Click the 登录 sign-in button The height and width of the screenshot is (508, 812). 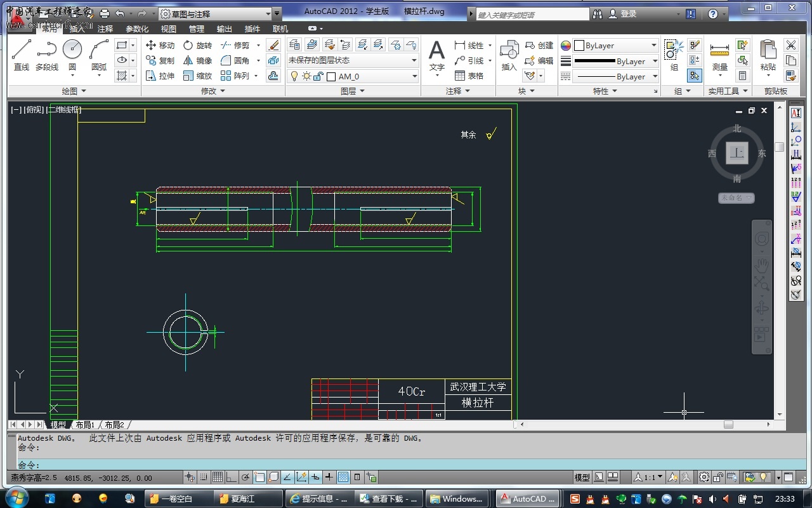coord(623,13)
